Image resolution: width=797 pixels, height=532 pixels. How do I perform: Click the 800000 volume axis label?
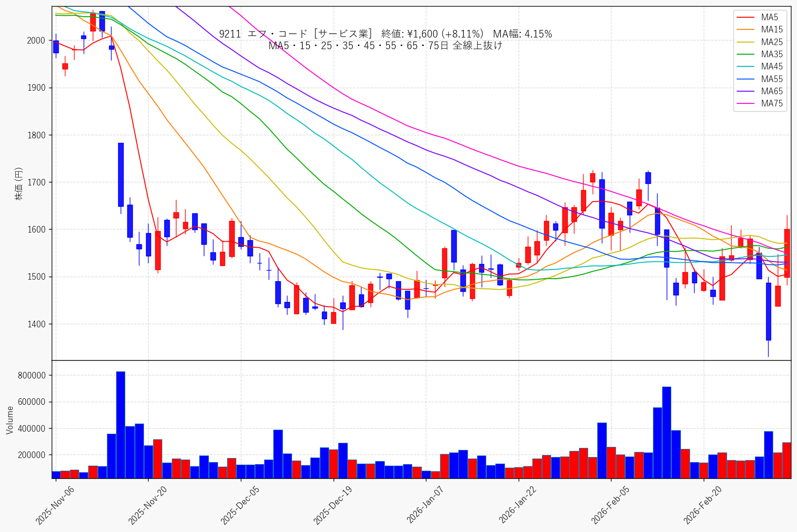pos(32,375)
